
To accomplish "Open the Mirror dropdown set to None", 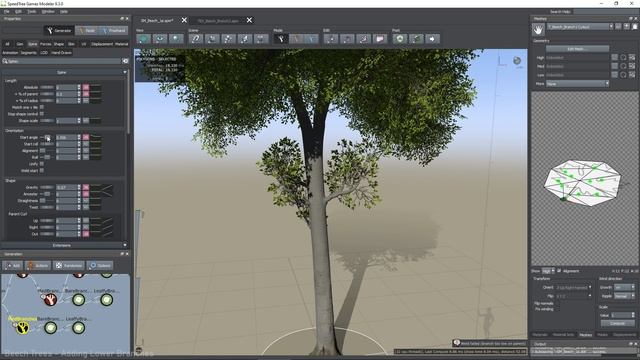I will point(577,83).
